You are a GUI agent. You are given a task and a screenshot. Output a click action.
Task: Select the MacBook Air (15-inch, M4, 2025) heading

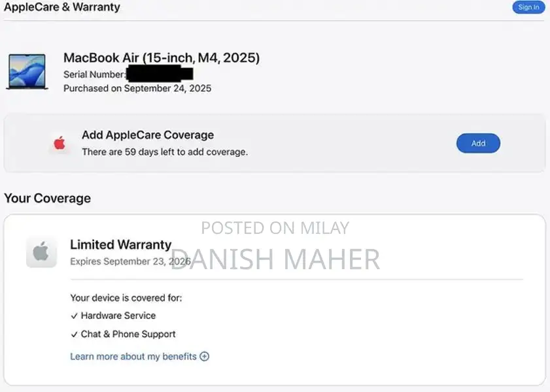(162, 58)
